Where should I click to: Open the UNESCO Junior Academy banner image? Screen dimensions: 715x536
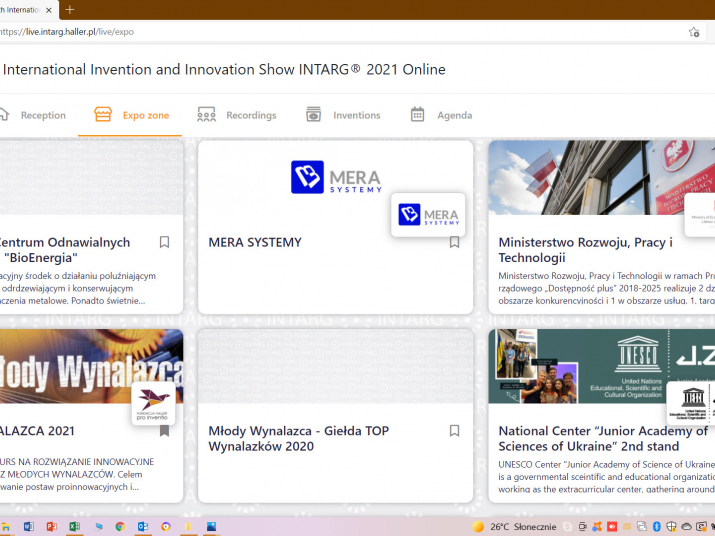600,366
